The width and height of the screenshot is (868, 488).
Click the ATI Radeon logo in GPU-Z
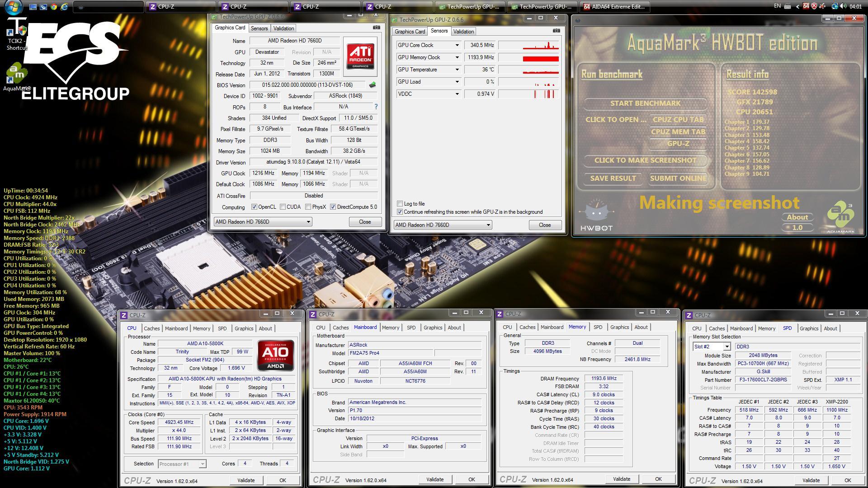coord(360,56)
